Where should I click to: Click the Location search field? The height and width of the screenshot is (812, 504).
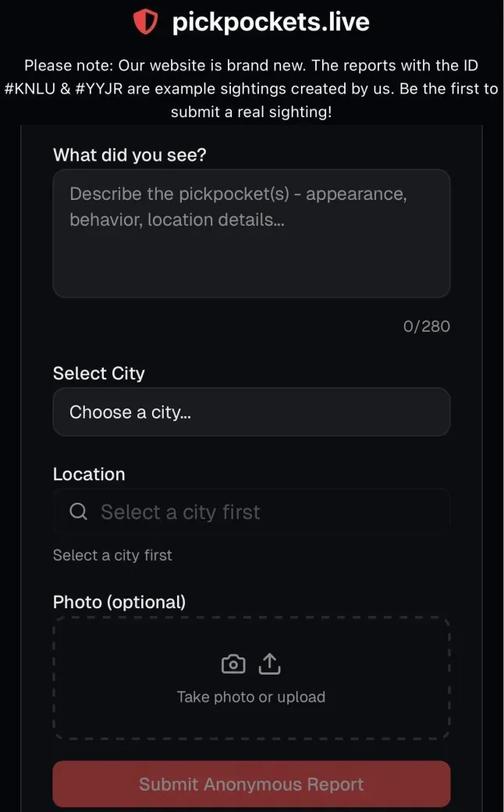coord(265,511)
